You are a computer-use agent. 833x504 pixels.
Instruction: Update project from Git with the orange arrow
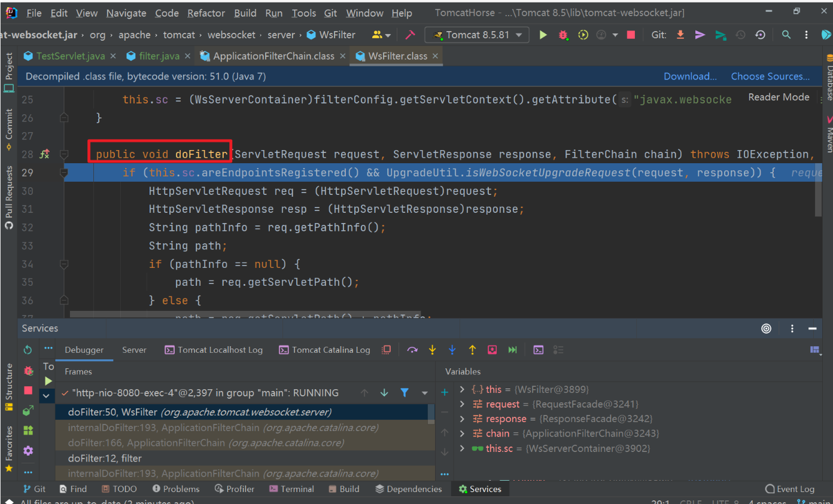(x=680, y=35)
